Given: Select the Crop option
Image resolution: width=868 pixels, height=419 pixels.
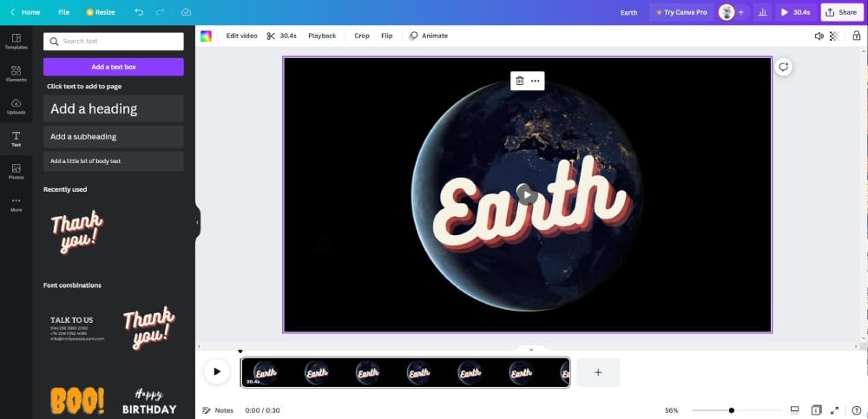Looking at the screenshot, I should 361,36.
